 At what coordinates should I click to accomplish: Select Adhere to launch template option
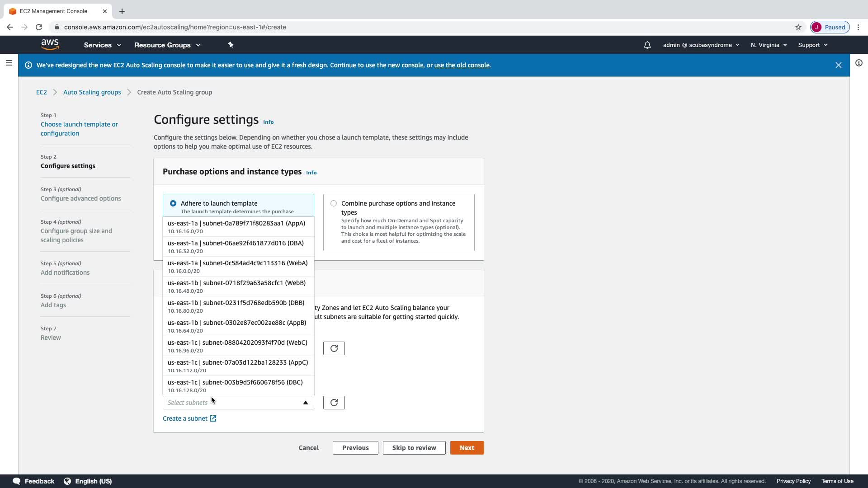173,204
